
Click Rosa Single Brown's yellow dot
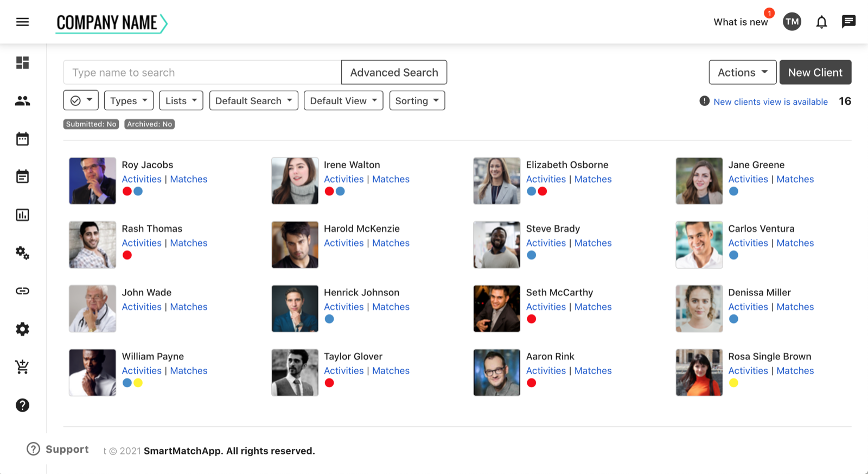(x=733, y=383)
